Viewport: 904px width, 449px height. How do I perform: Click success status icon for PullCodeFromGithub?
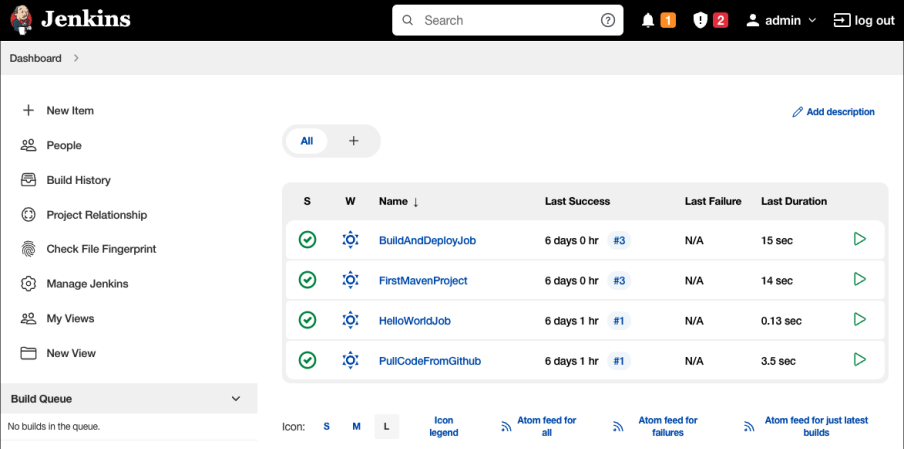(x=307, y=360)
